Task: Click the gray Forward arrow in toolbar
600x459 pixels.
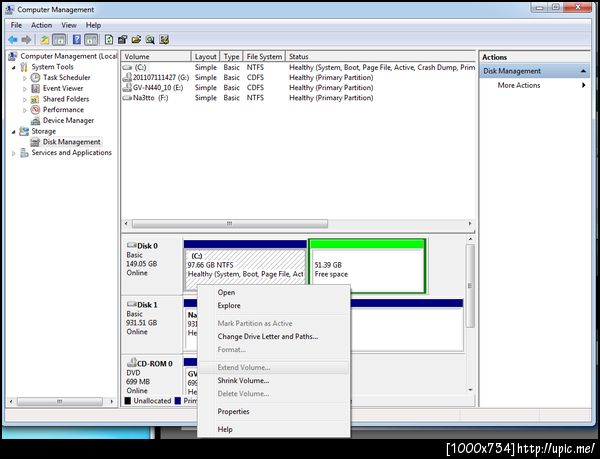Action: click(x=26, y=39)
